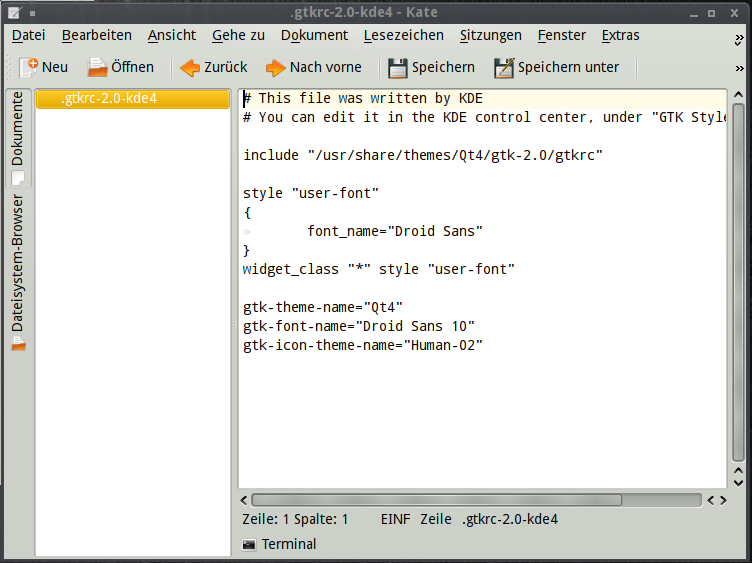Viewport: 752px width, 563px height.
Task: Switch to the Dokumente side tab
Action: (18, 138)
